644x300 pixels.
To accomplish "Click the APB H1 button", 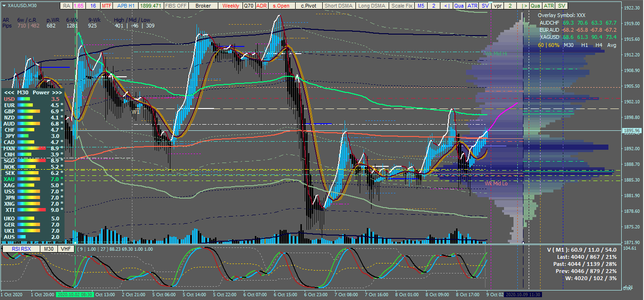I will (x=126, y=6).
